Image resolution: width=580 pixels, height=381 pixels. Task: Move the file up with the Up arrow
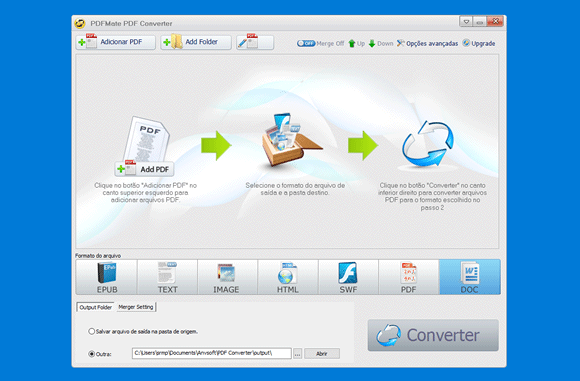[357, 44]
